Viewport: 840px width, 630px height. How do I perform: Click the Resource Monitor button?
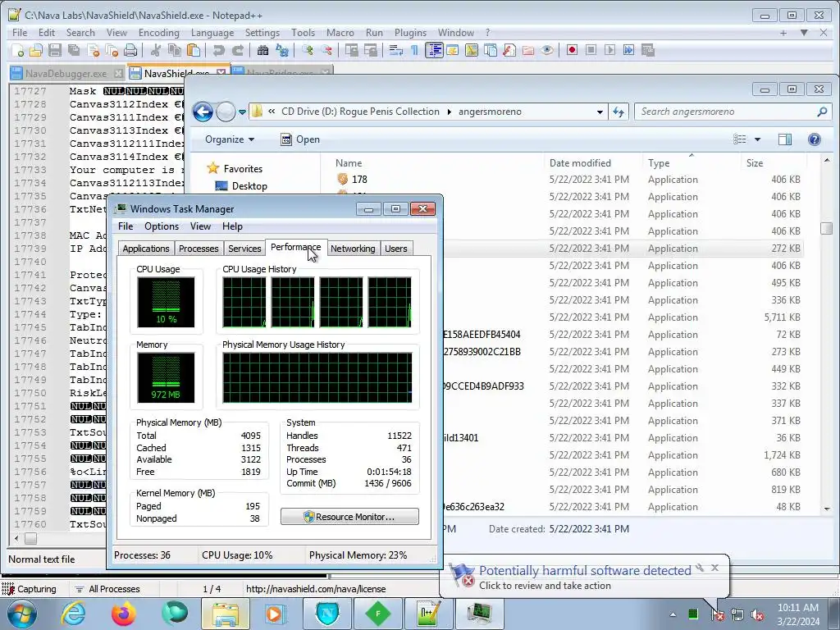point(349,517)
